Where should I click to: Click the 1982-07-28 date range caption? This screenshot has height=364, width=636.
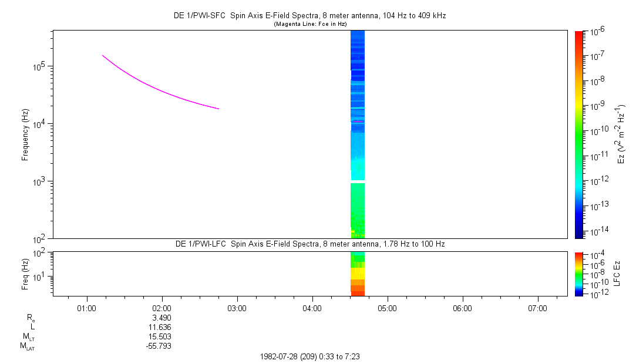(314, 356)
